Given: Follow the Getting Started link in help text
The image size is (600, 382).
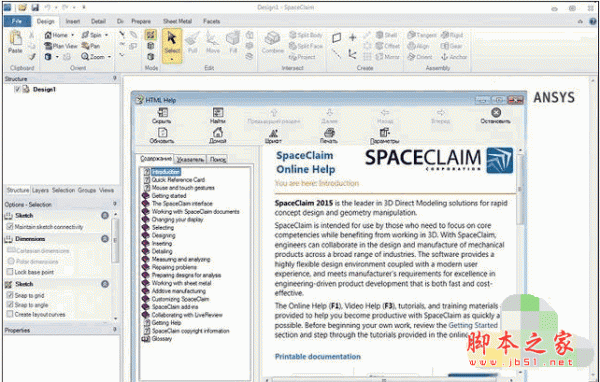Looking at the screenshot, I should coord(473,325).
